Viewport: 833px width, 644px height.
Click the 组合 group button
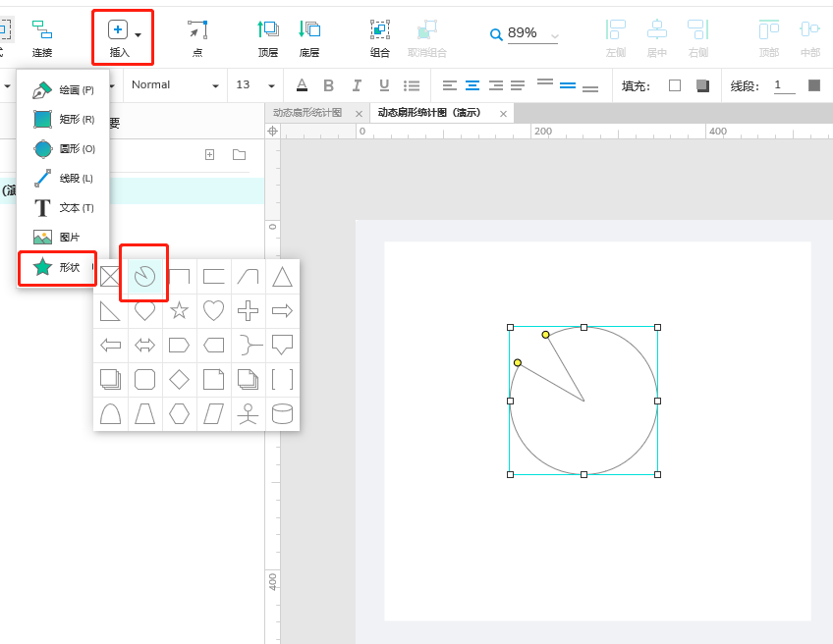click(380, 38)
